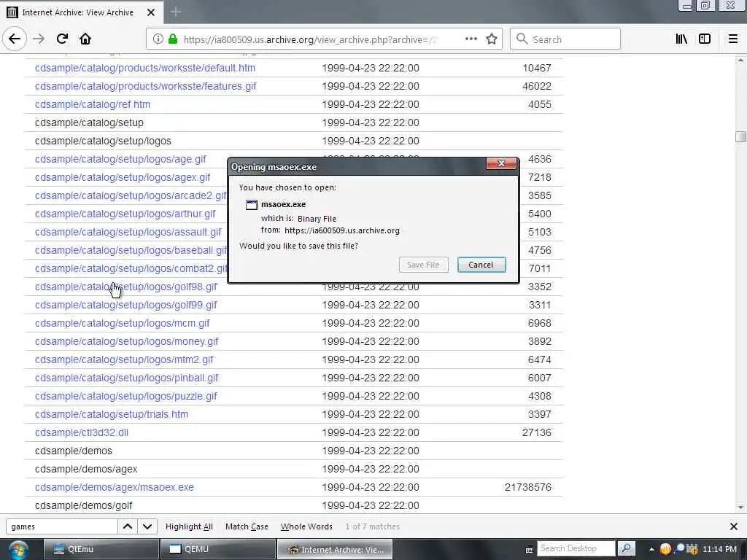Open logos/mtm2.gif link

[x=124, y=359]
